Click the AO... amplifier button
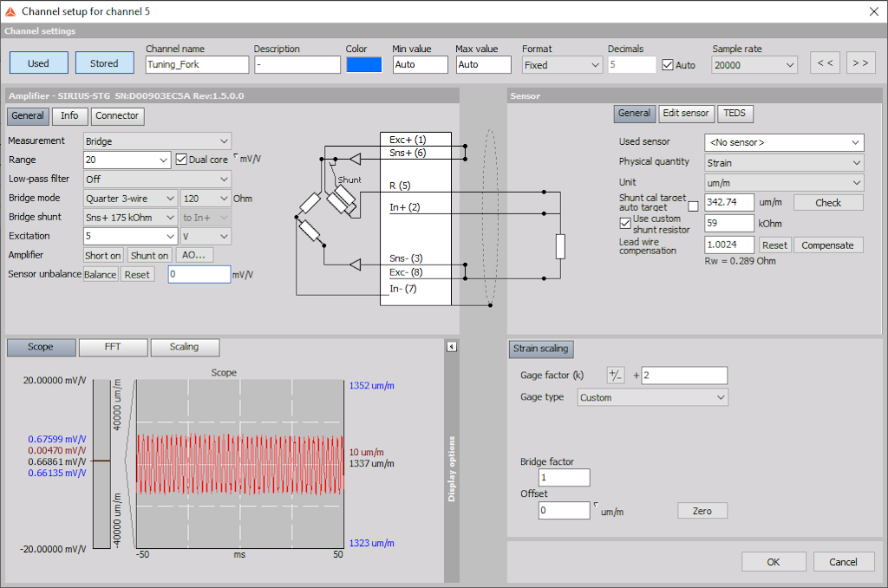 193,256
